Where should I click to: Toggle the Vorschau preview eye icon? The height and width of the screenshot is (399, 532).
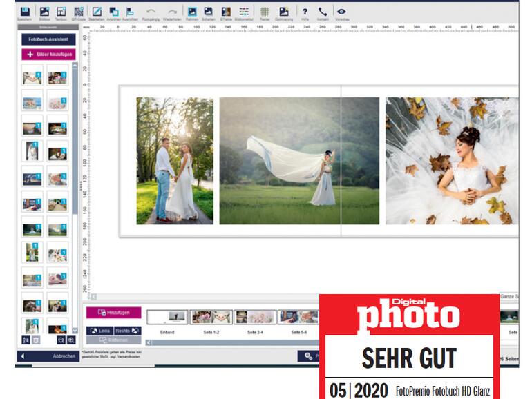pyautogui.click(x=340, y=12)
